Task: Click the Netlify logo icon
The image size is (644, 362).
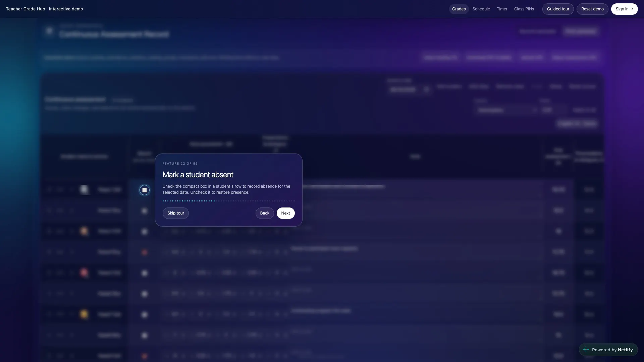Action: point(586,350)
